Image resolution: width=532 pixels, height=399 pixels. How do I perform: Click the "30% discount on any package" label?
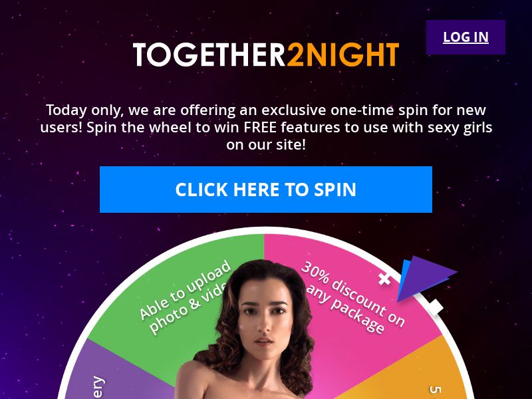pyautogui.click(x=353, y=297)
